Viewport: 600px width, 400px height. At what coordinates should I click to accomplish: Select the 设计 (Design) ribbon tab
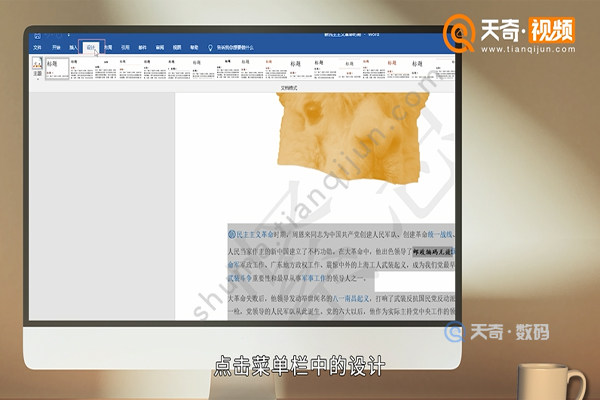(x=91, y=47)
